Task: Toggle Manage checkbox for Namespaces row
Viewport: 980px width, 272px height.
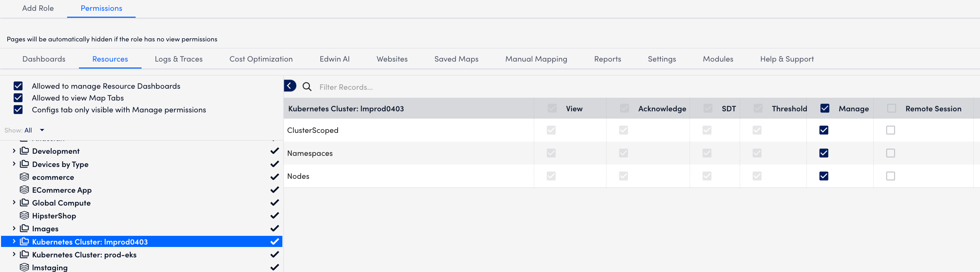Action: pos(824,153)
